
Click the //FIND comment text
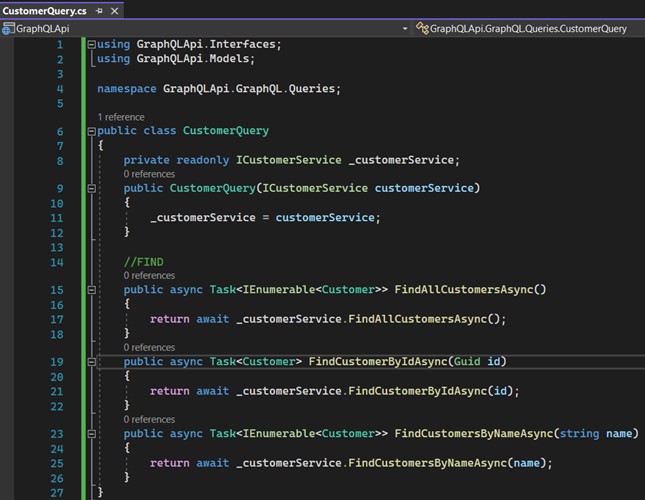pos(143,262)
